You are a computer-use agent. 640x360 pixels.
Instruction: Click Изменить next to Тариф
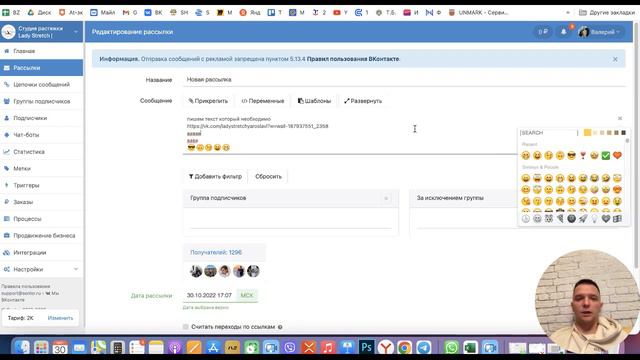60,318
